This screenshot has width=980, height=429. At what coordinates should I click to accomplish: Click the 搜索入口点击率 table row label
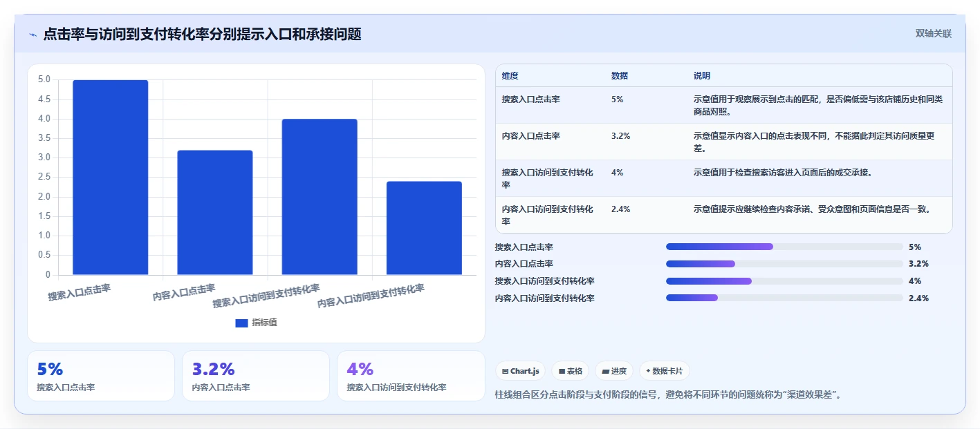tap(531, 99)
